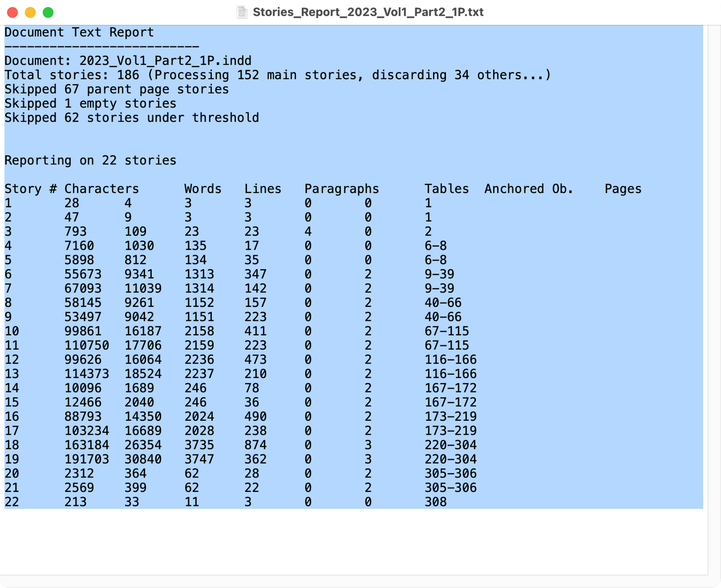The width and height of the screenshot is (721, 588).
Task: Click the value "191703" in story 19
Action: click(x=87, y=459)
